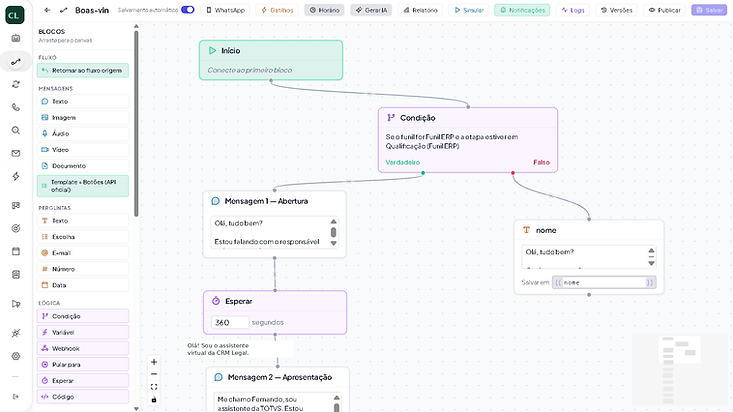Select the Data question block
The image size is (733, 412).
83,285
